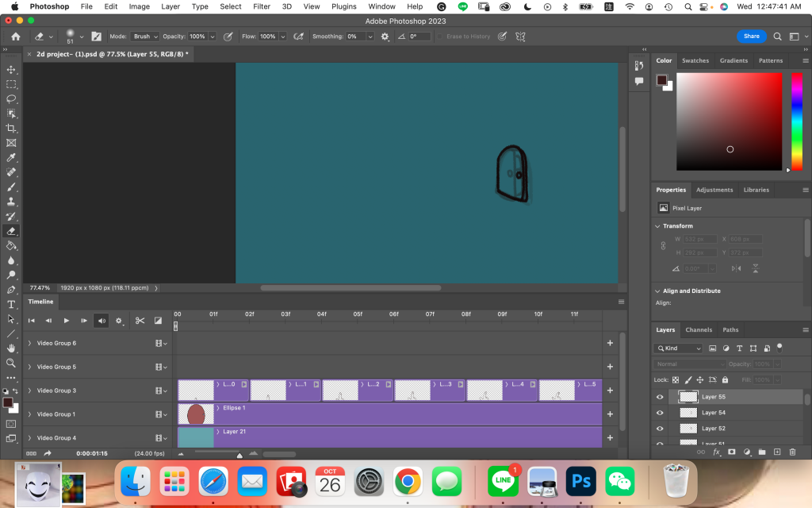Delete layer using trash icon

[792, 452]
